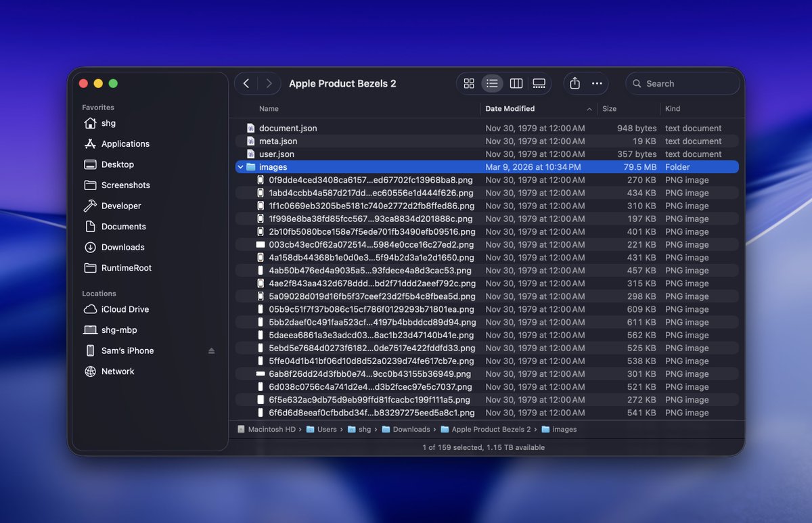Select file 6f5e632ac9db75d9eb99ffd81fcacbc199f111a5.png
This screenshot has height=523, width=812.
point(487,400)
